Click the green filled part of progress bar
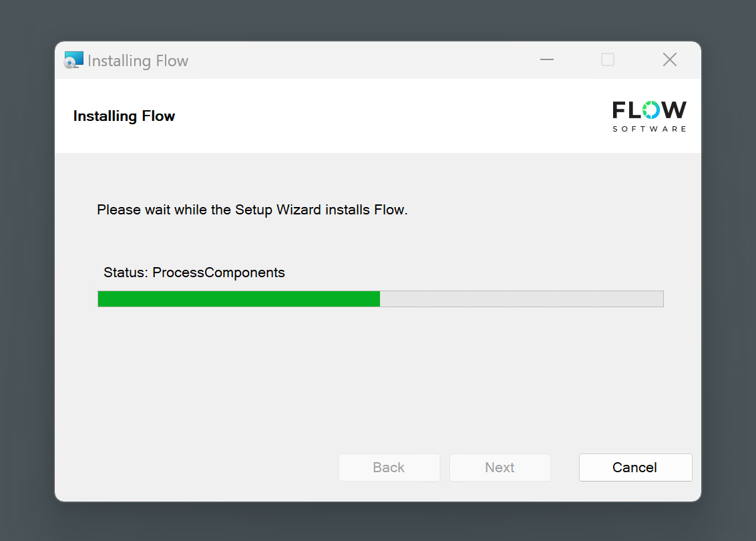The height and width of the screenshot is (541, 756). pos(238,299)
